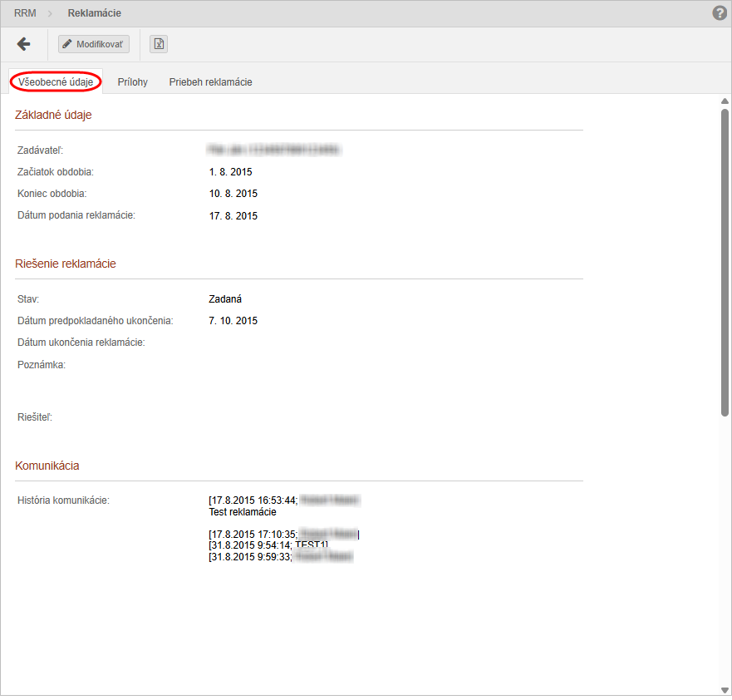Image resolution: width=732 pixels, height=700 pixels.
Task: Click the breadcrumb chevron separator
Action: pyautogui.click(x=51, y=13)
